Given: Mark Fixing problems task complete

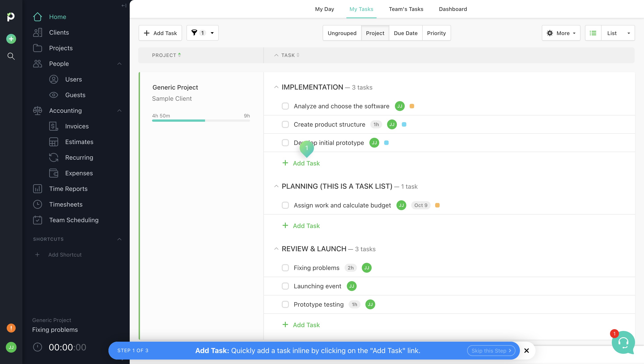Looking at the screenshot, I should point(285,268).
